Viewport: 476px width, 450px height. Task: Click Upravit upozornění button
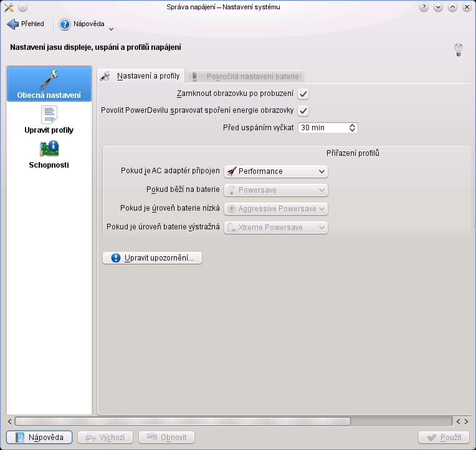point(153,258)
